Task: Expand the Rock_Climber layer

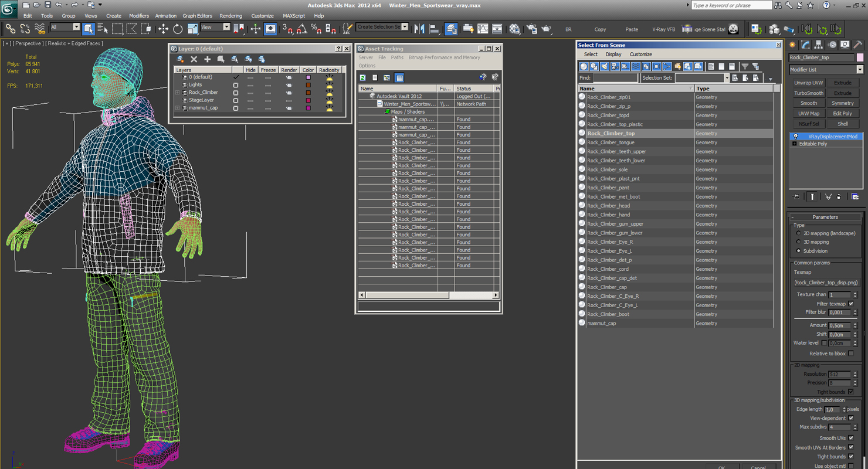Action: click(x=178, y=93)
